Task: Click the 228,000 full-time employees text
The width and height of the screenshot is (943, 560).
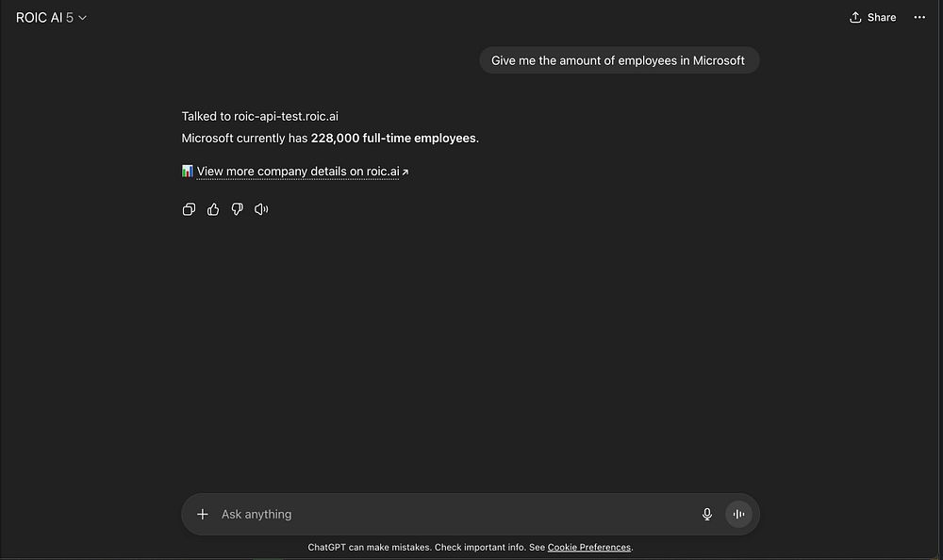Action: click(393, 139)
